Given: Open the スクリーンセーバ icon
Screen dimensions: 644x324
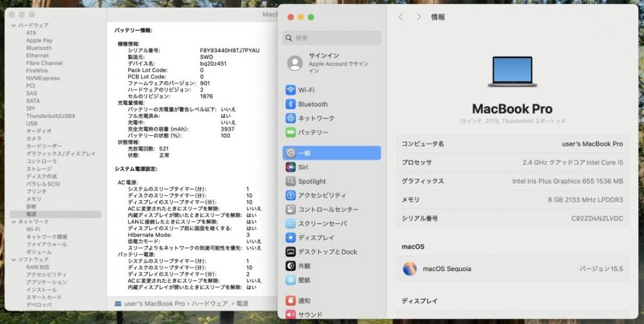Looking at the screenshot, I should pyautogui.click(x=291, y=224).
